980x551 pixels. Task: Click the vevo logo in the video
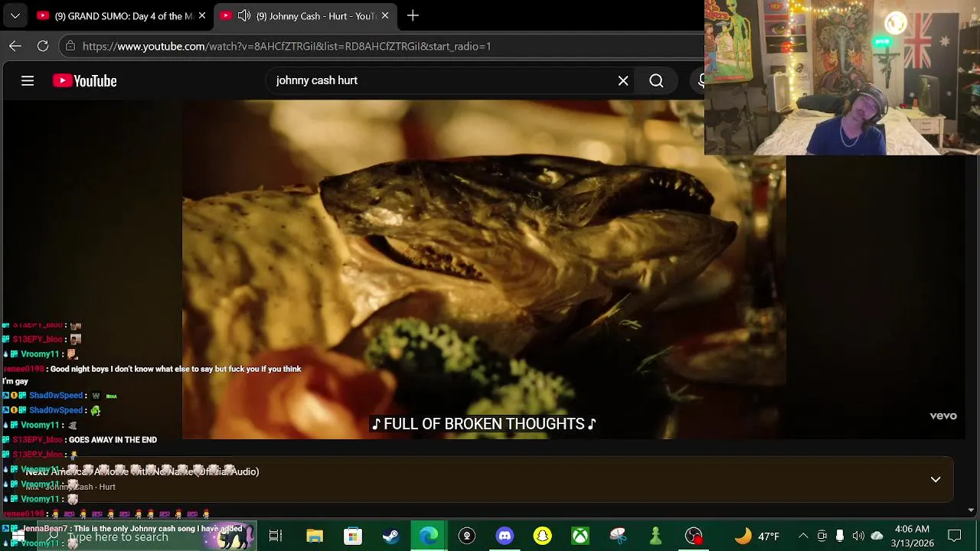coord(943,416)
